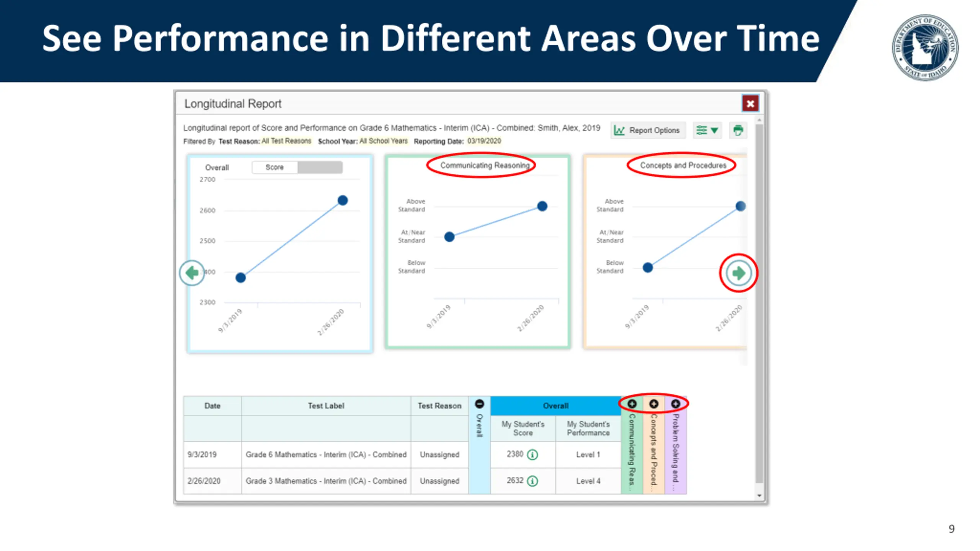Click info icon next to score 2632
Screen dimensions: 980x551
tap(532, 481)
